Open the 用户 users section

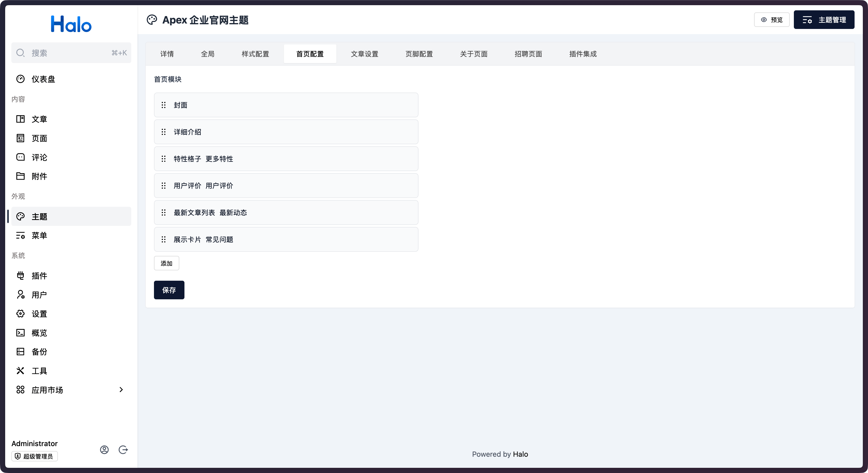[40, 295]
